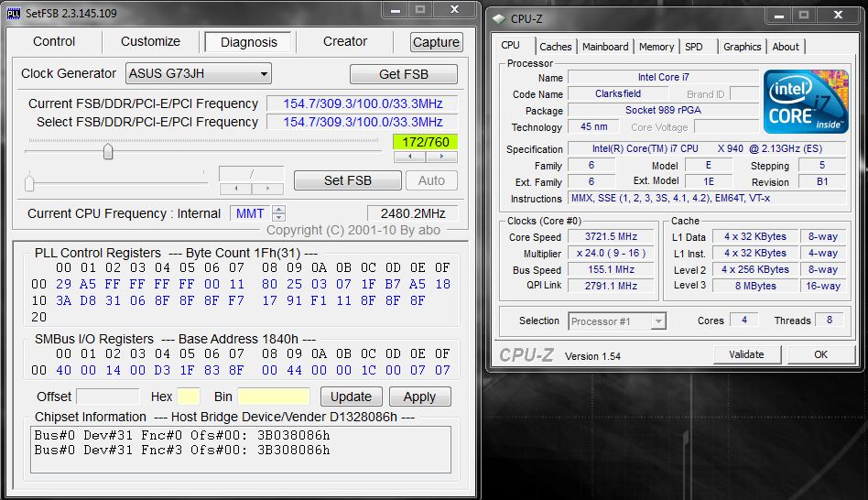Click the Get FSB button
Image resolution: width=868 pixels, height=500 pixels.
pyautogui.click(x=404, y=74)
